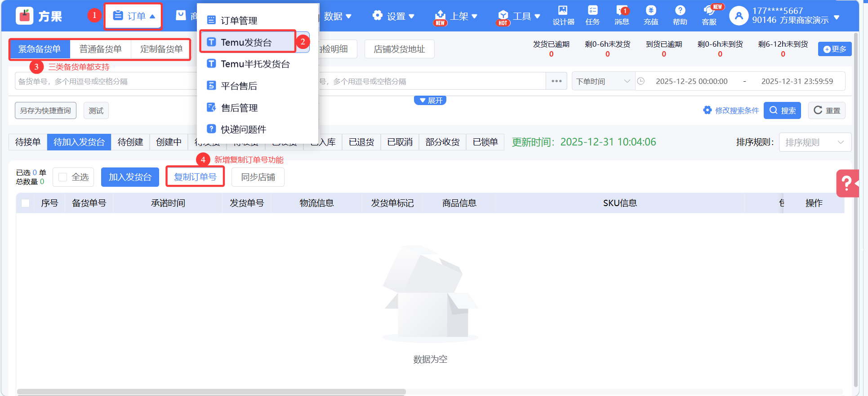
Task: Open the 排序规则 sort dropdown
Action: point(815,142)
